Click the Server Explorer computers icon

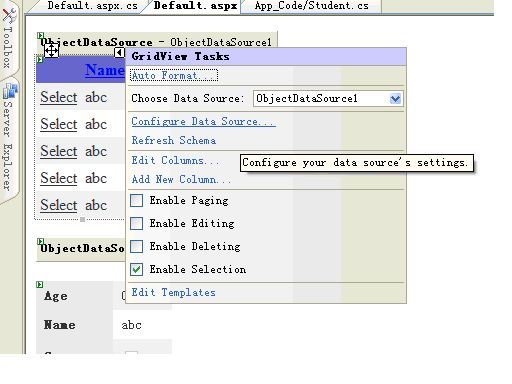coord(10,91)
